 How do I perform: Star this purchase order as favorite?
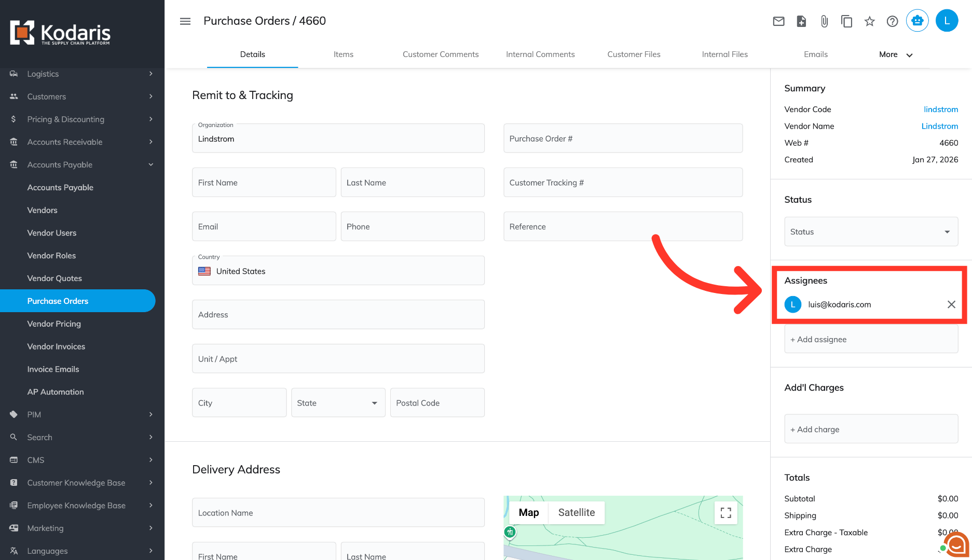coord(870,21)
